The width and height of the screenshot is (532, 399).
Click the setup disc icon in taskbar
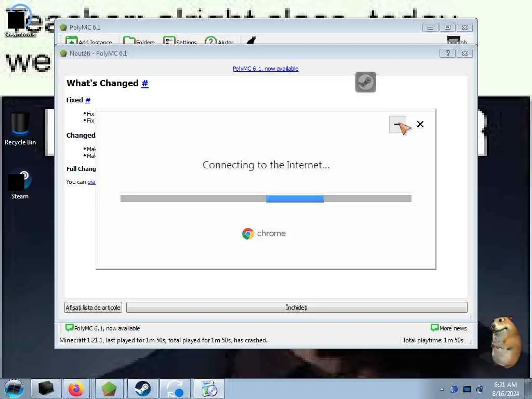point(209,389)
